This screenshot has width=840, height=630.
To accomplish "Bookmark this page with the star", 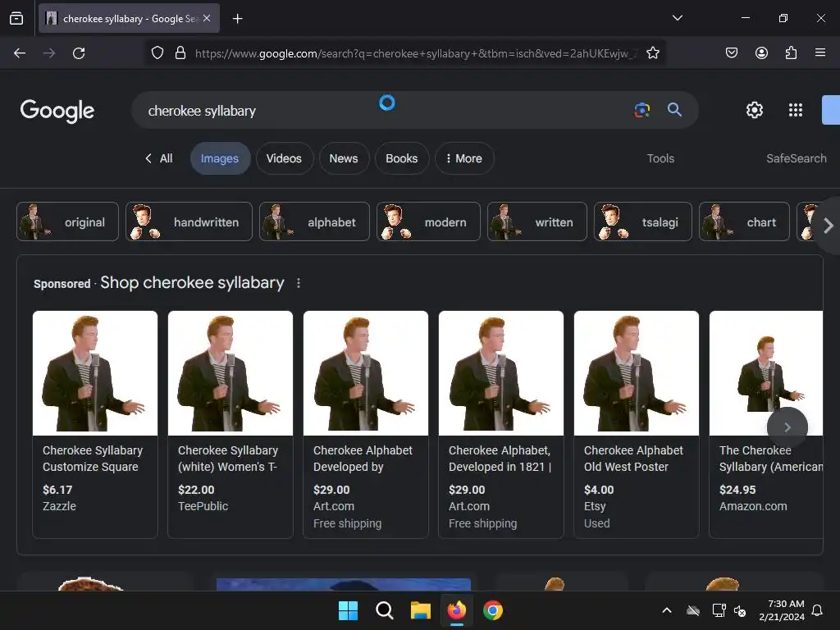I will (652, 53).
